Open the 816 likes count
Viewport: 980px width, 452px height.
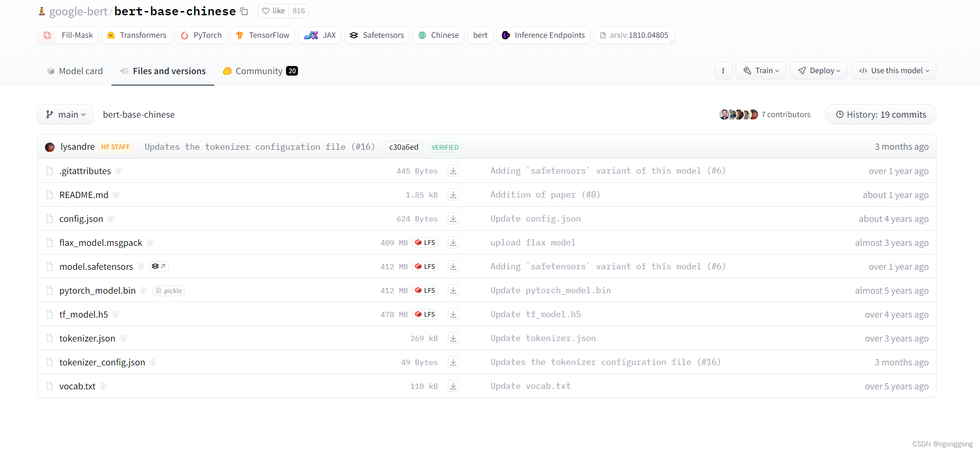298,11
